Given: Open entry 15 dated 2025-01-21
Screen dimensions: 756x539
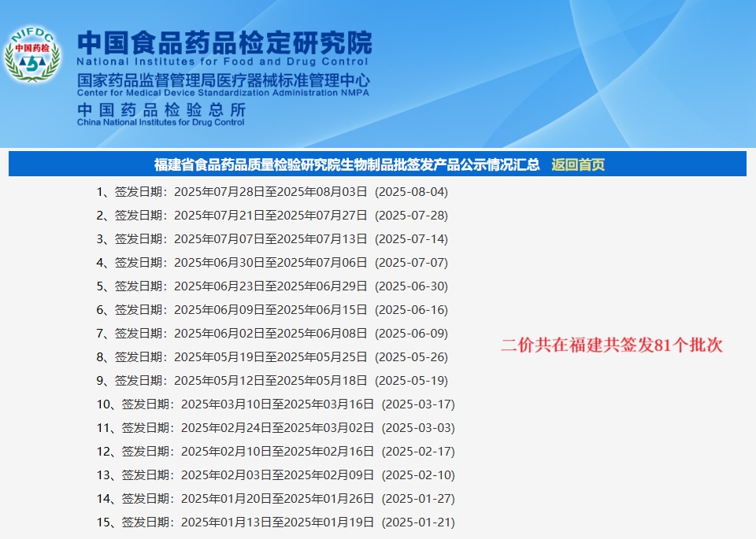Looking at the screenshot, I should [276, 522].
